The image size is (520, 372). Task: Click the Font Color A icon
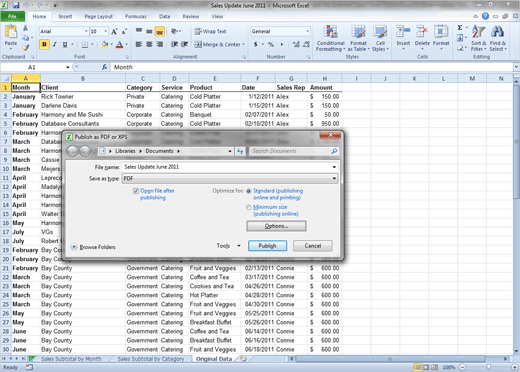[x=119, y=44]
